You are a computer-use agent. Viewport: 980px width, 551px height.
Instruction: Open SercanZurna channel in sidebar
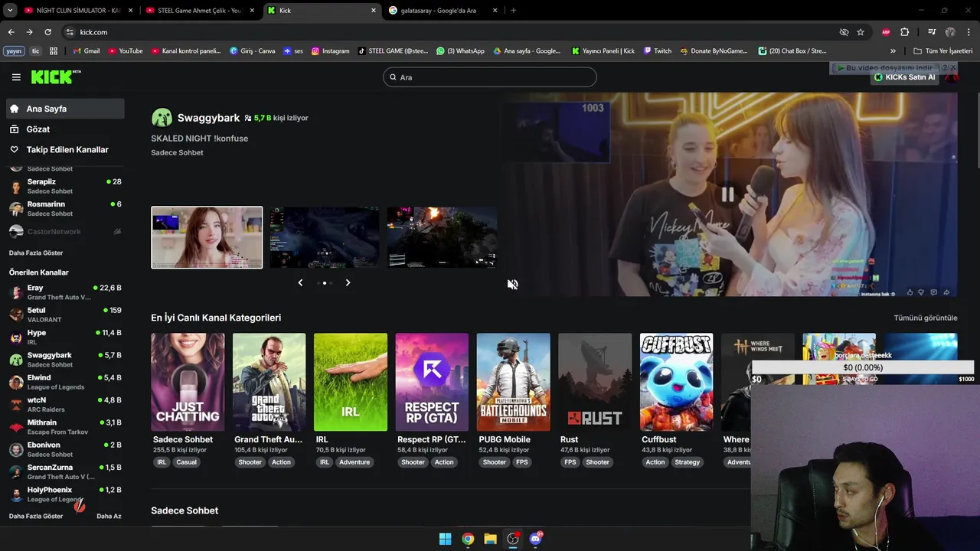[65, 471]
